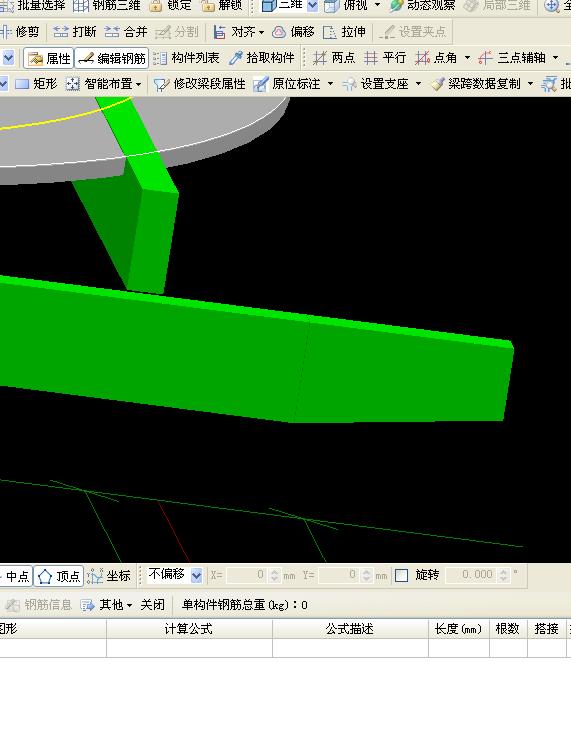Click the 关闭 button

[153, 605]
